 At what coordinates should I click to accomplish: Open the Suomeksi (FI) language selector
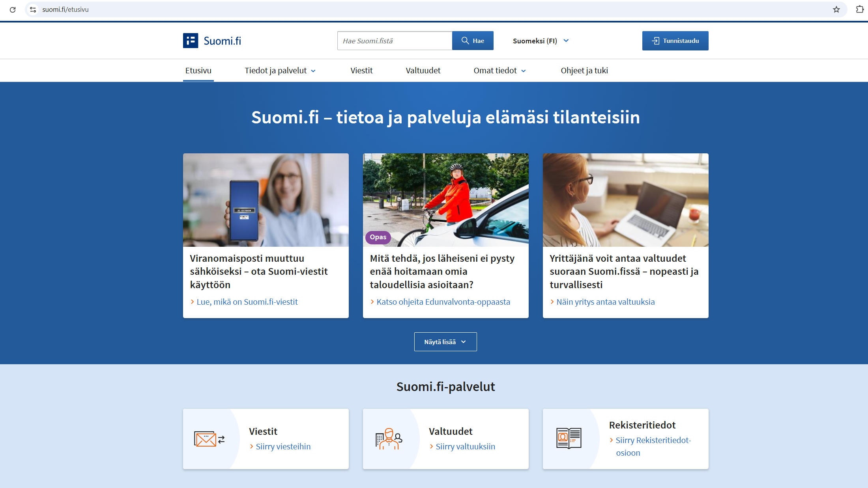540,40
